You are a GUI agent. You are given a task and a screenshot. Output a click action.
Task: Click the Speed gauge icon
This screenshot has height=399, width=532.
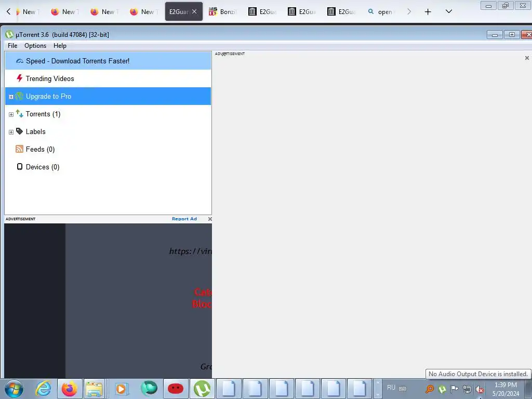(20, 61)
